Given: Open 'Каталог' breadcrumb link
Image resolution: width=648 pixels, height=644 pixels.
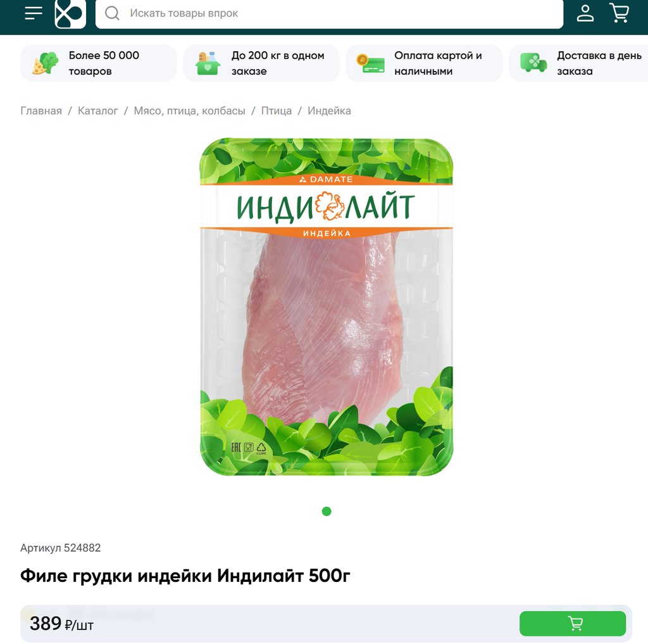Looking at the screenshot, I should 98,111.
